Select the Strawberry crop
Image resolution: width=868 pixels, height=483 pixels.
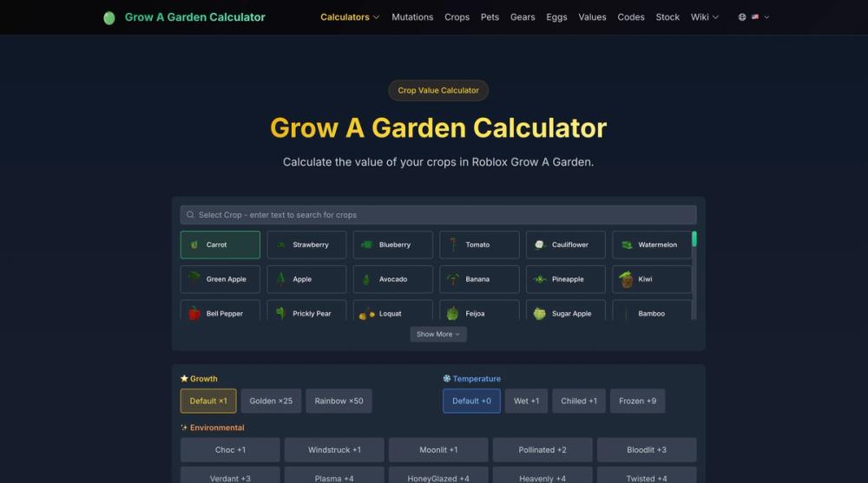[306, 245]
